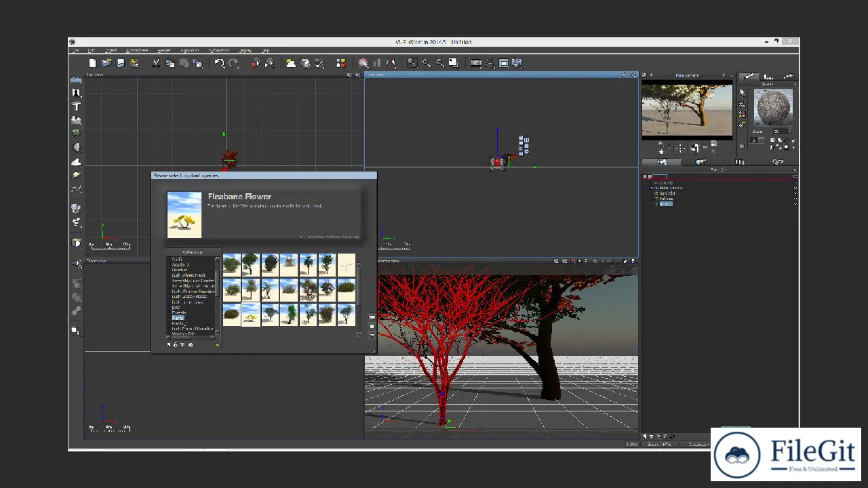Create a new scene with New icon
This screenshot has width=868, height=488.
point(92,63)
